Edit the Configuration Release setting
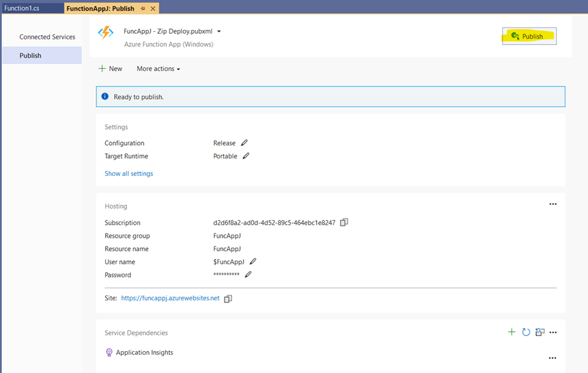 pos(244,143)
